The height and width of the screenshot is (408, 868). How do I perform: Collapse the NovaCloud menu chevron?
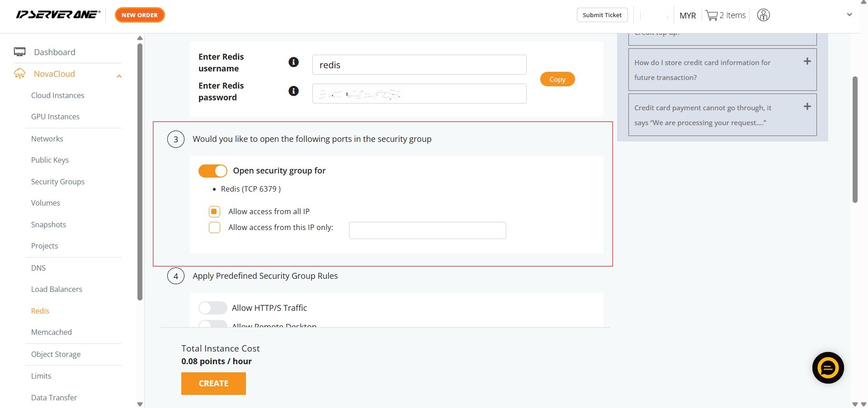pyautogui.click(x=119, y=76)
